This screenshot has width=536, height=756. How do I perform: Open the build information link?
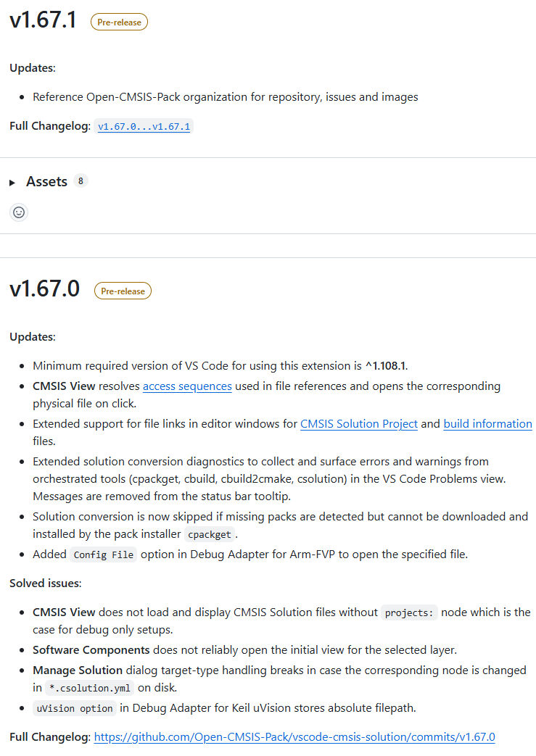[487, 423]
